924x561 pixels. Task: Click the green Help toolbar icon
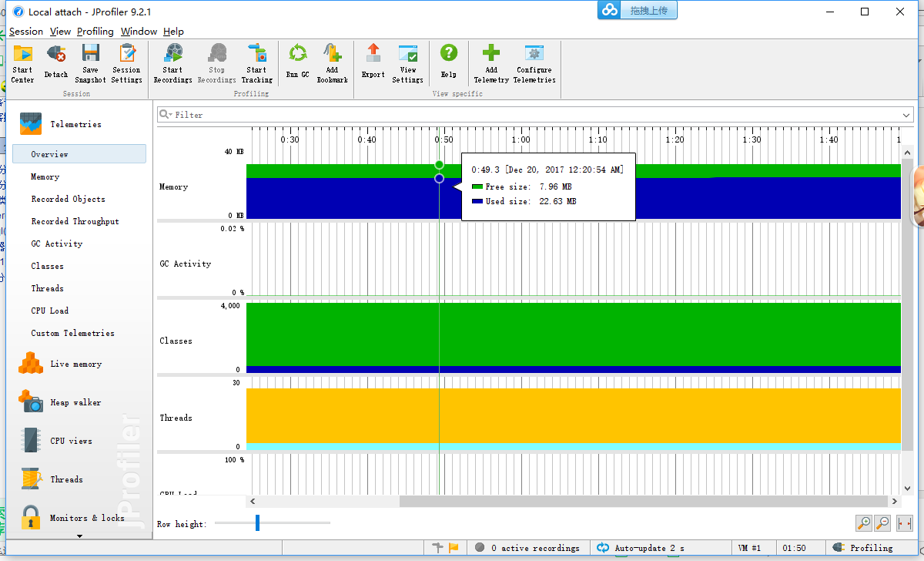click(449, 63)
